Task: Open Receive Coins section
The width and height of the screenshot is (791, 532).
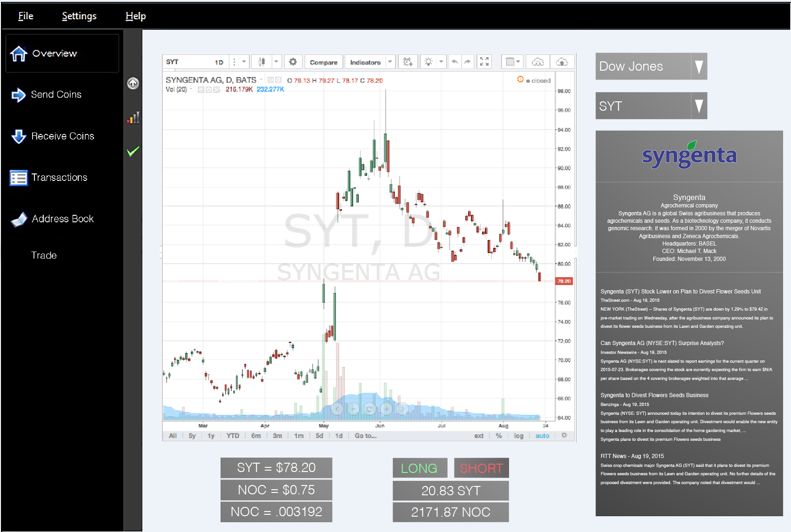Action: click(53, 136)
